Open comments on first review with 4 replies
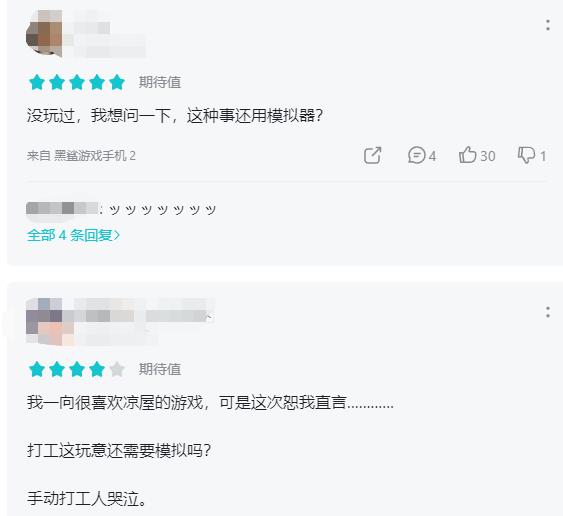 click(422, 155)
